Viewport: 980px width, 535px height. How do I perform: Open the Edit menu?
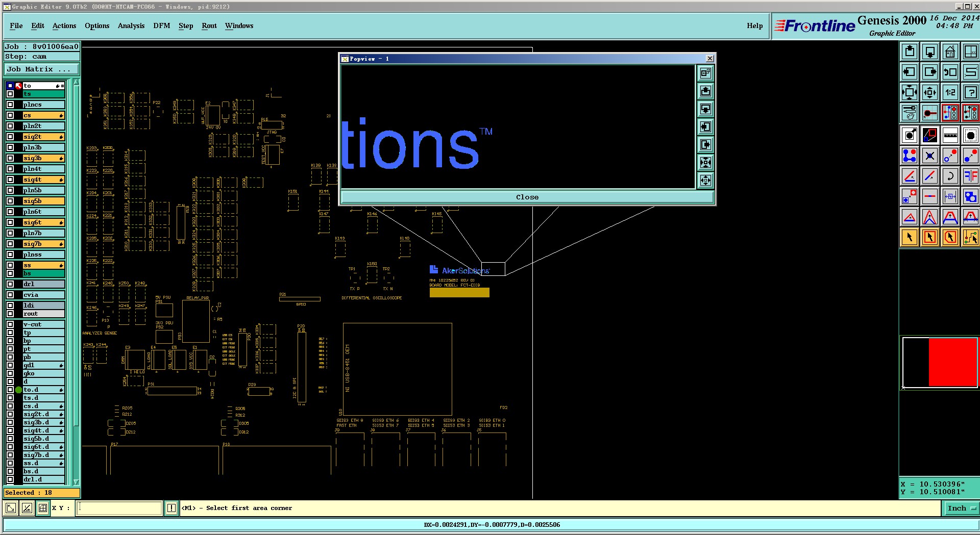point(38,26)
